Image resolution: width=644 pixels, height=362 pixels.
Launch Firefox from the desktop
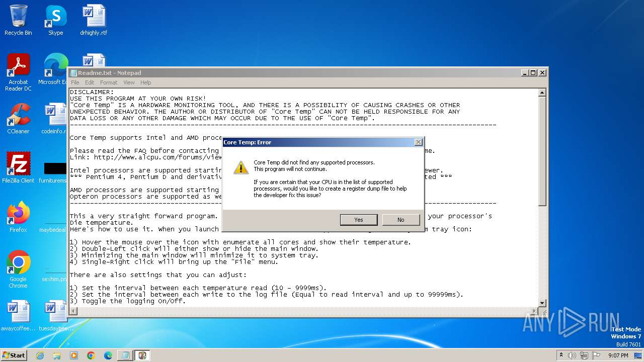[18, 217]
